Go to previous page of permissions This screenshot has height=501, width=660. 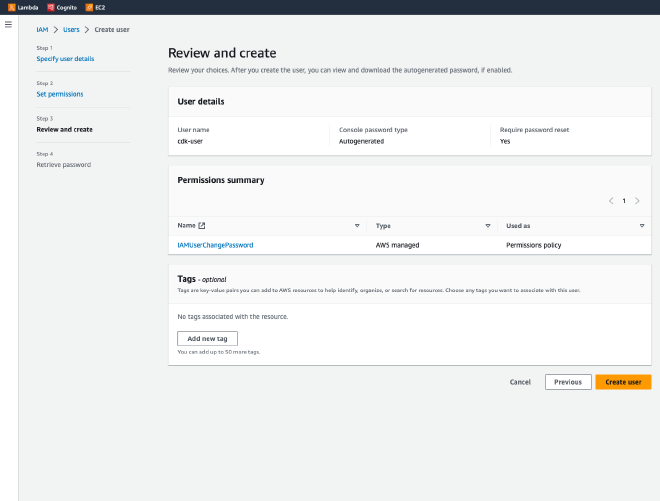611,201
